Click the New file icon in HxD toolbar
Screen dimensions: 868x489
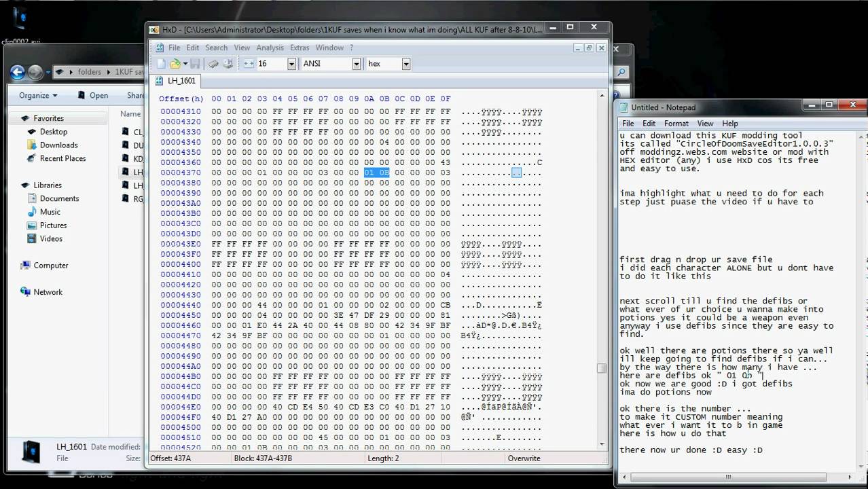coord(162,63)
